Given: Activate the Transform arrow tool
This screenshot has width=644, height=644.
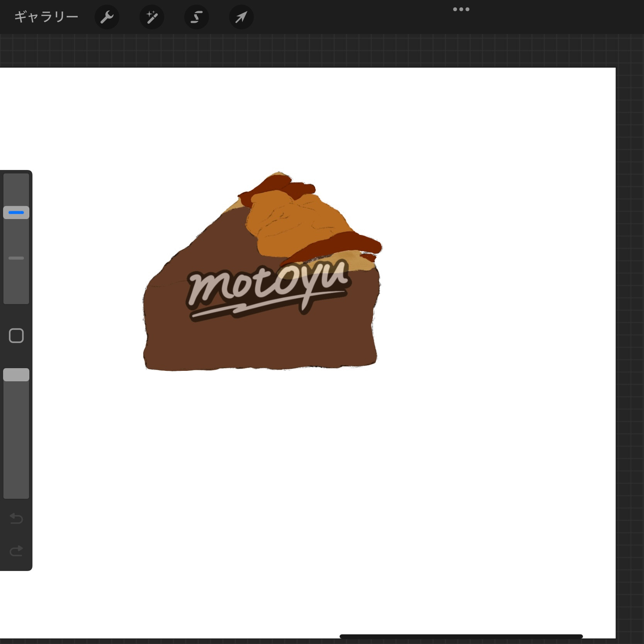Looking at the screenshot, I should [x=241, y=17].
